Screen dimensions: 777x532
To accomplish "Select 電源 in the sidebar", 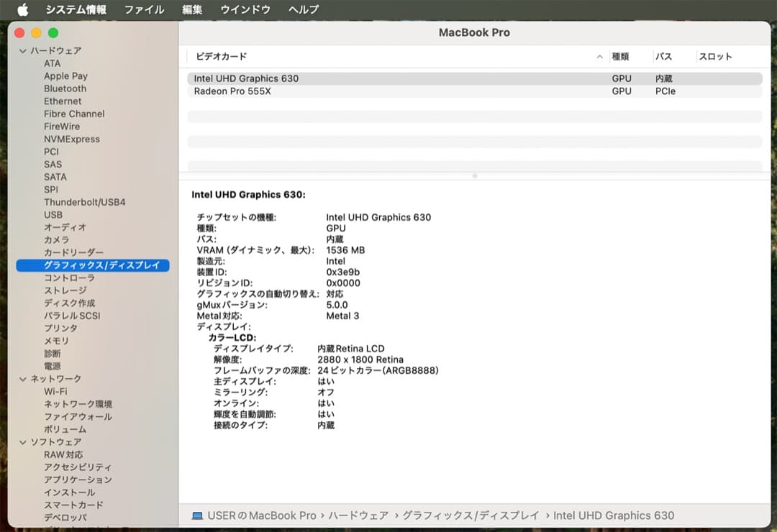I will pyautogui.click(x=52, y=366).
